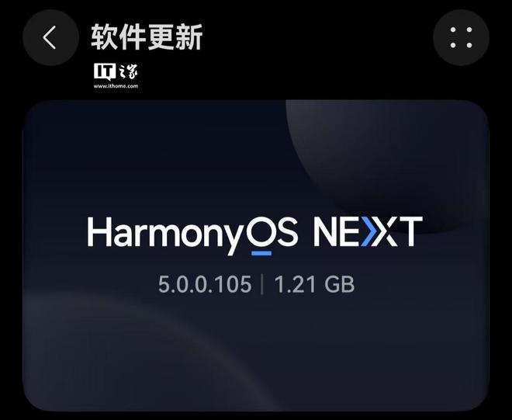Click the blue chevron in NEXT logo

(x=366, y=231)
